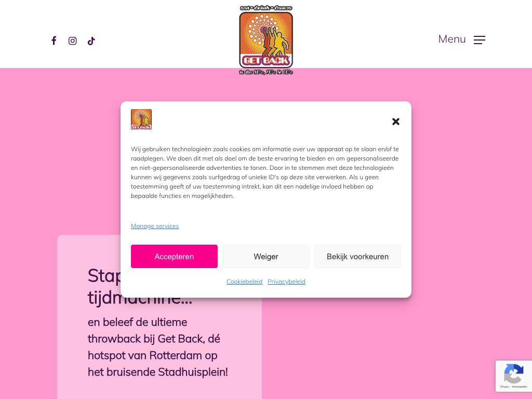Viewport: 532px width, 399px height.
Task: Click the Menu label in header
Action: tap(452, 39)
